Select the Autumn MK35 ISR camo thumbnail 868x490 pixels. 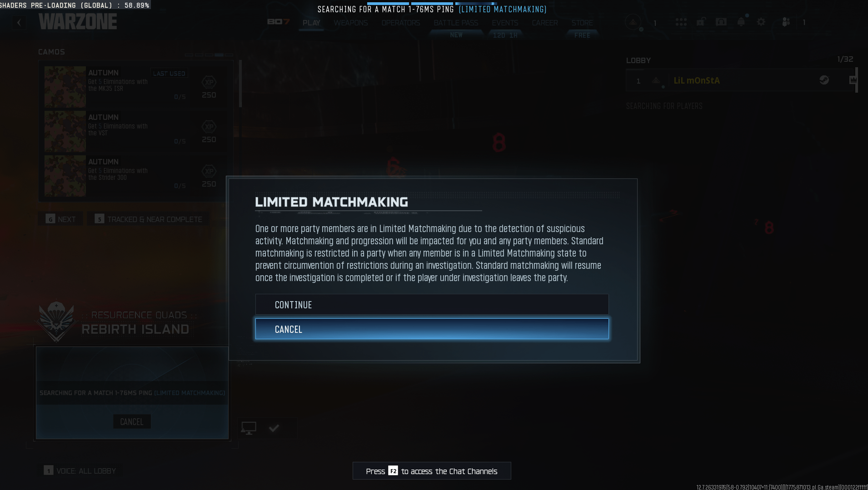tap(65, 87)
